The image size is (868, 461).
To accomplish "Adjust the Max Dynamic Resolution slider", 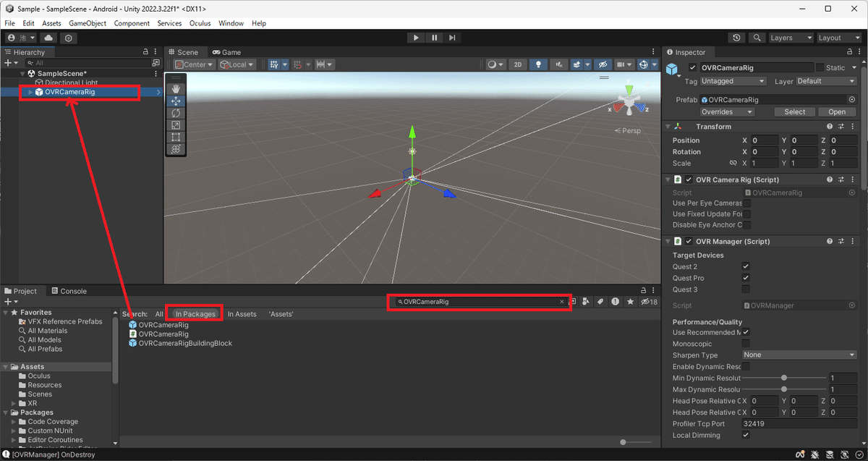I will point(785,389).
